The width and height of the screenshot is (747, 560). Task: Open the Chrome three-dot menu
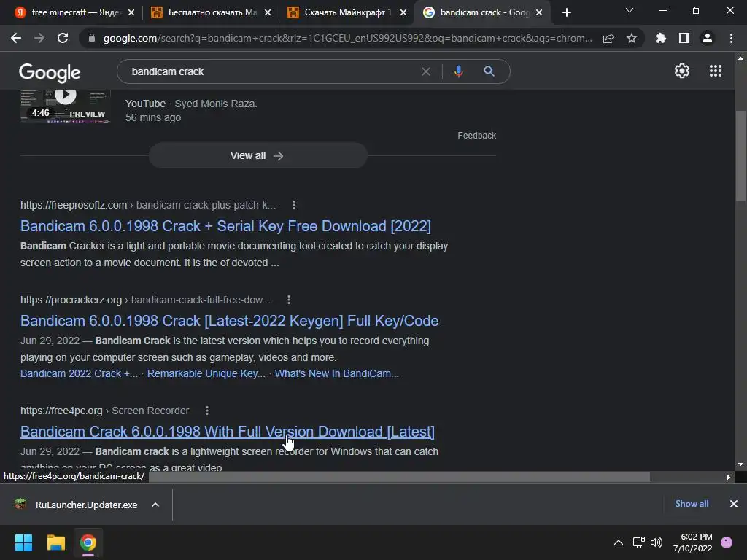pyautogui.click(x=731, y=38)
